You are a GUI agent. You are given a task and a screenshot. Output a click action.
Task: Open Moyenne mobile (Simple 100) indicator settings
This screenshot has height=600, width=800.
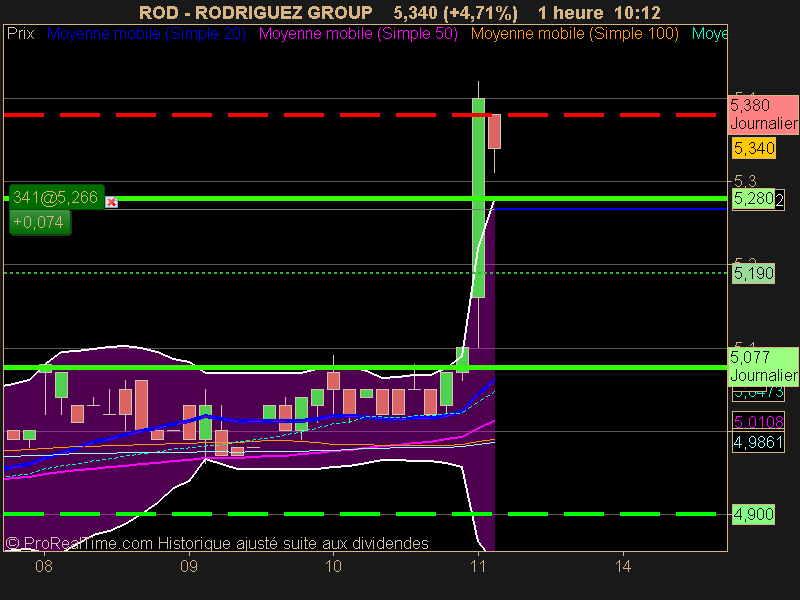click(574, 34)
